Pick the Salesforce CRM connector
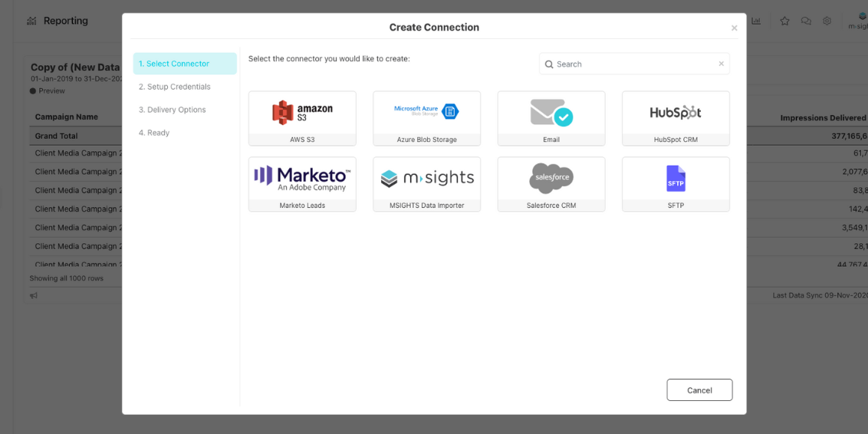868x434 pixels. (x=551, y=184)
